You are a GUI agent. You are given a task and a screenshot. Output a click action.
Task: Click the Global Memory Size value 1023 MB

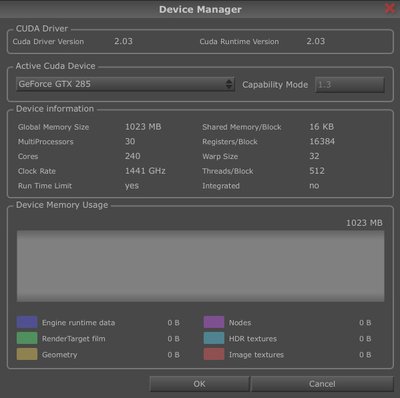click(143, 127)
